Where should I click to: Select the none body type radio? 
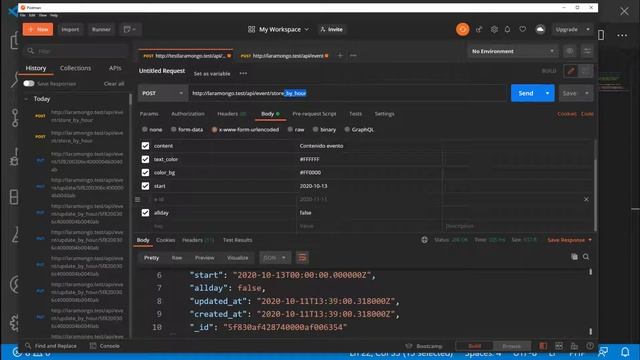pos(144,129)
